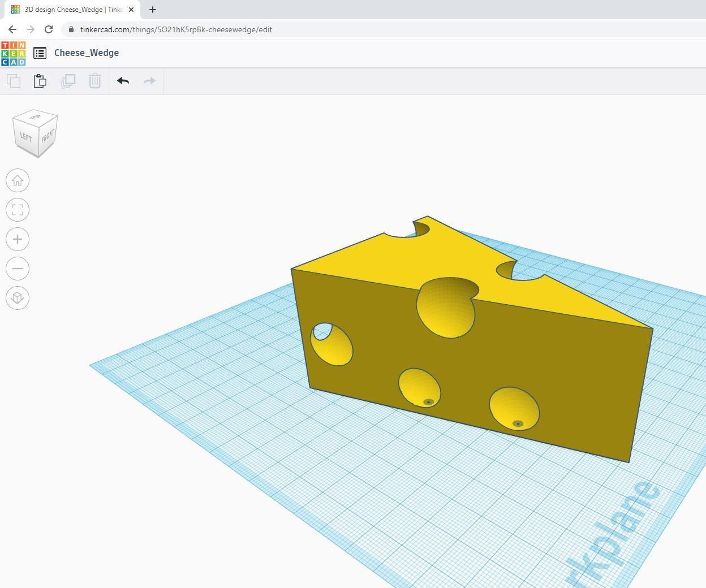Click the LEFT face of view cube
This screenshot has height=588, width=706.
[25, 137]
